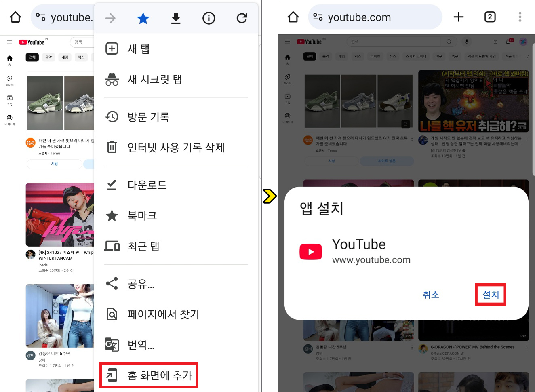This screenshot has height=392, width=535.
Task: Open 북마크 menu entry
Action: point(176,215)
